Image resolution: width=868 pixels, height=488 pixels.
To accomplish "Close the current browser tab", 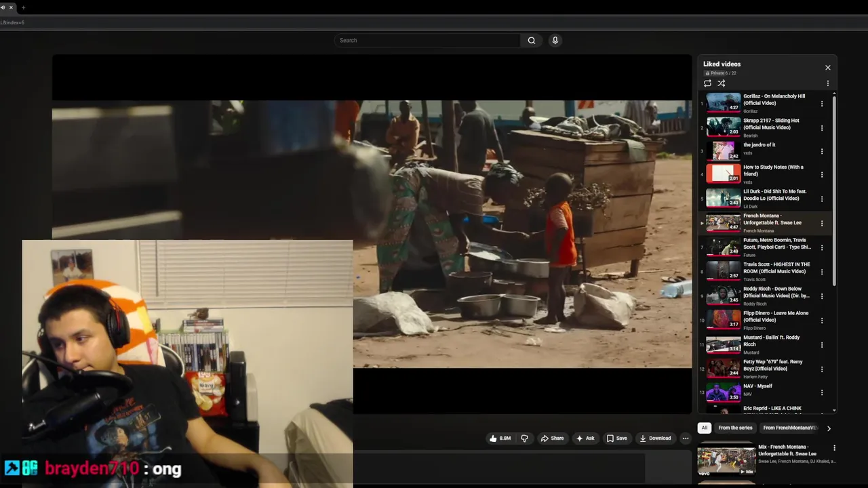I will (11, 7).
